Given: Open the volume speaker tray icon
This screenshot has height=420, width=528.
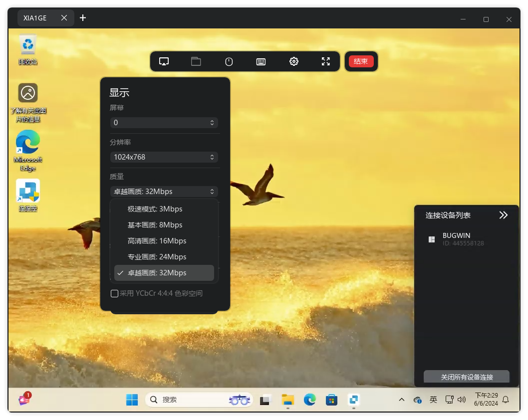Looking at the screenshot, I should pyautogui.click(x=462, y=400).
